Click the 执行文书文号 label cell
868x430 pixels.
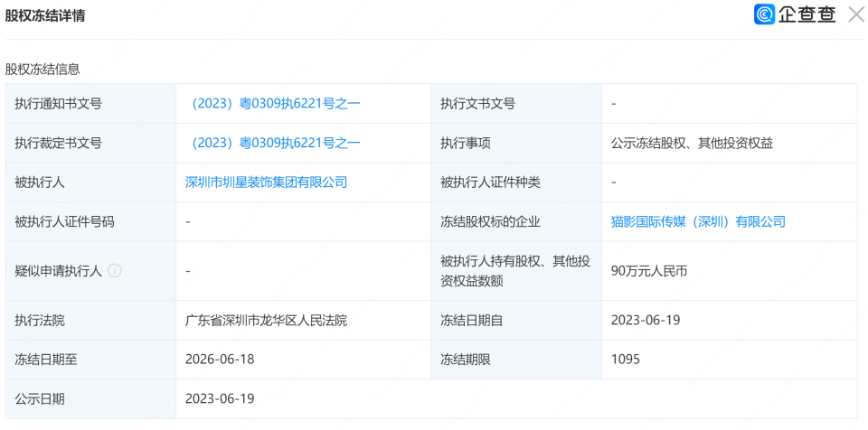click(516, 104)
